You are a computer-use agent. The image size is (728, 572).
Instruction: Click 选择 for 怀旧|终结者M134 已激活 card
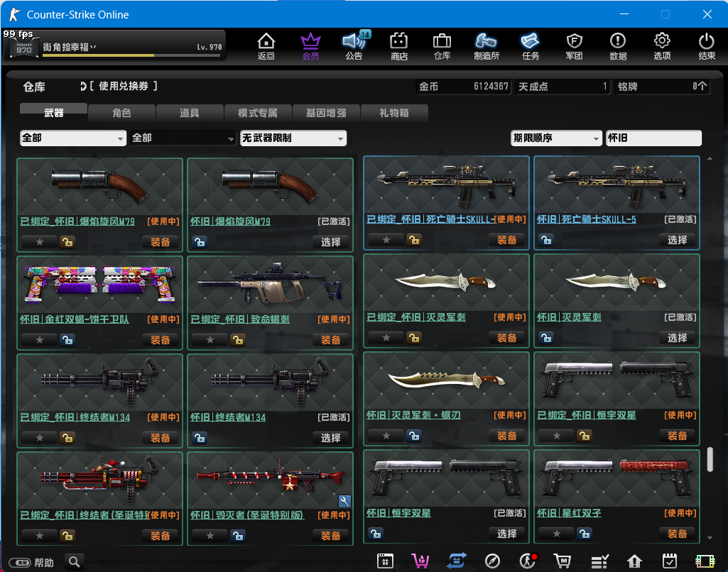click(x=331, y=437)
